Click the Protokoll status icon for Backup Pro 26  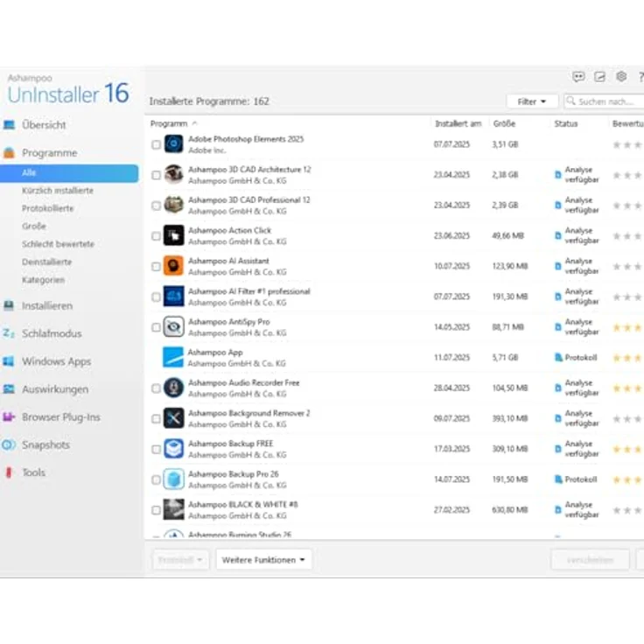pos(558,479)
